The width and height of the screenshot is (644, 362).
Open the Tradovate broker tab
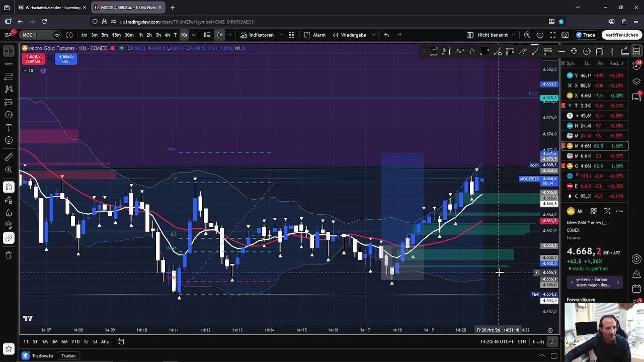pos(38,355)
